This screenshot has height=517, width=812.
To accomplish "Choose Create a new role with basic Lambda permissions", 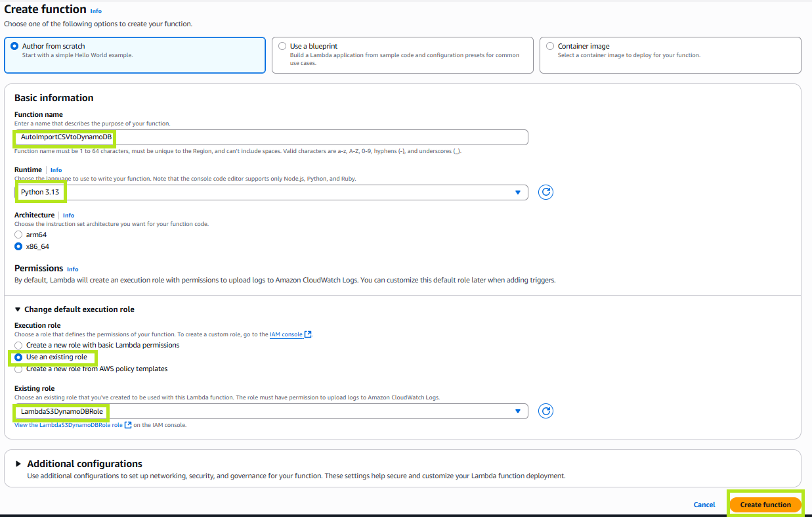I will pos(18,345).
